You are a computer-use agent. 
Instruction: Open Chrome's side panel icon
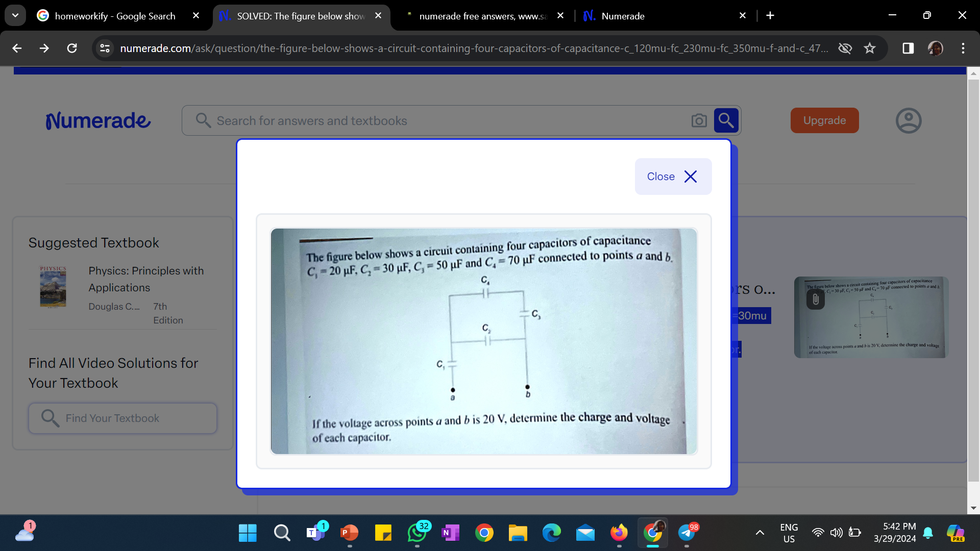point(908,48)
